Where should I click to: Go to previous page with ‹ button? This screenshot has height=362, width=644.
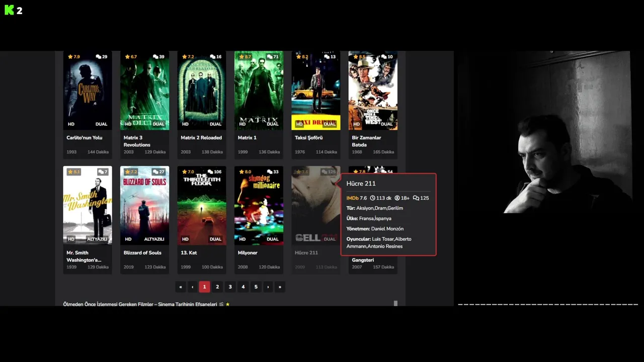(x=192, y=287)
